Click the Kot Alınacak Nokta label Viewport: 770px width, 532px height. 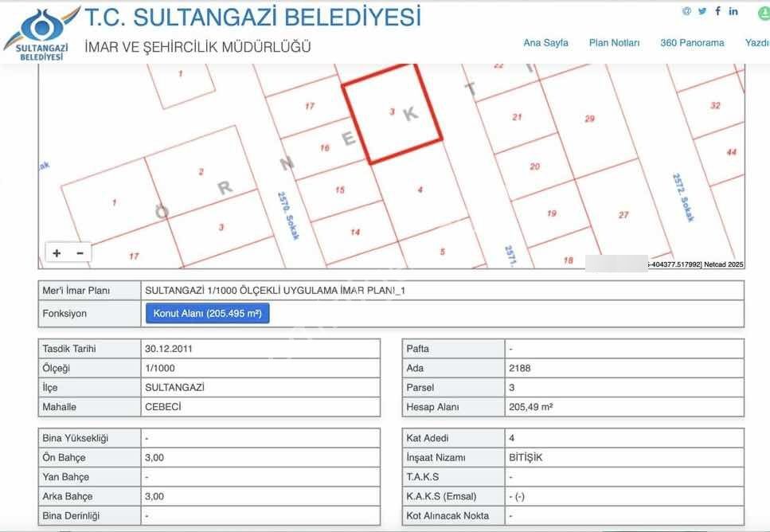448,516
